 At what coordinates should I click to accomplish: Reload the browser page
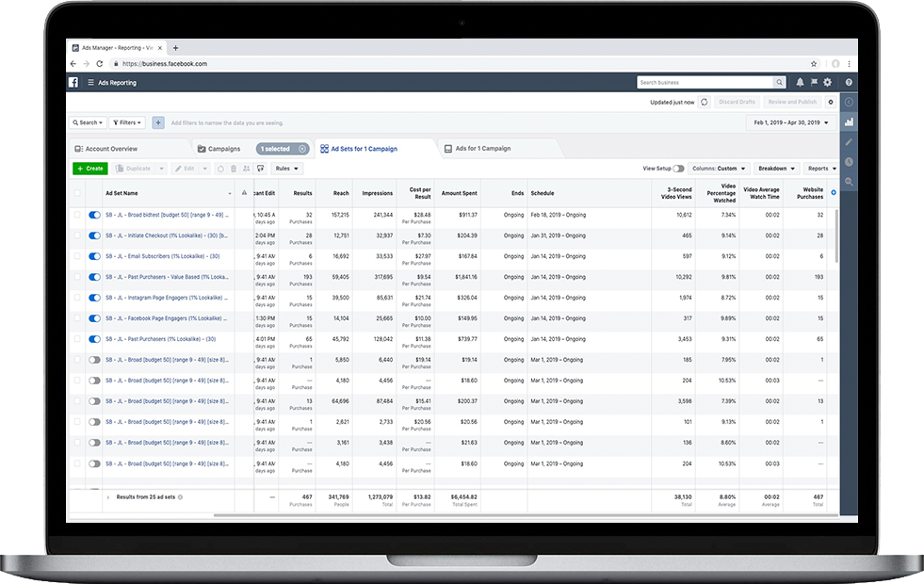point(100,64)
